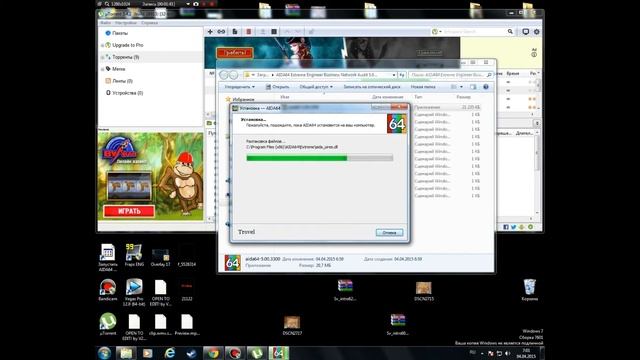Expand the Торренты tree node
Image resolution: width=640 pixels, height=360 pixels.
coord(102,57)
